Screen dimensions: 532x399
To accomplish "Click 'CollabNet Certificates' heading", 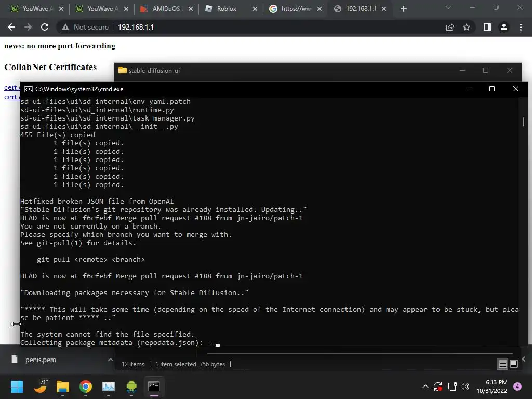I will click(x=50, y=67).
